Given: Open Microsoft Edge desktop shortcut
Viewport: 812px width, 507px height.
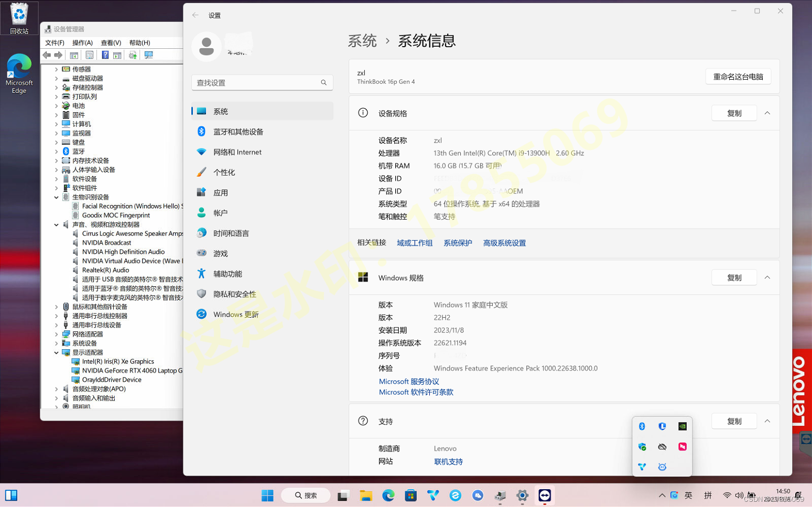Looking at the screenshot, I should pyautogui.click(x=19, y=73).
